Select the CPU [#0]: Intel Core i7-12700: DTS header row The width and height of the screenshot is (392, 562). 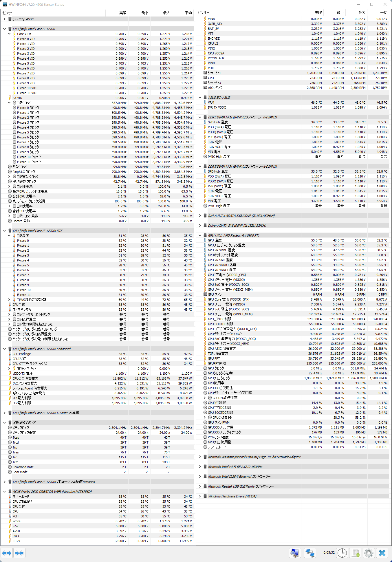click(x=98, y=231)
